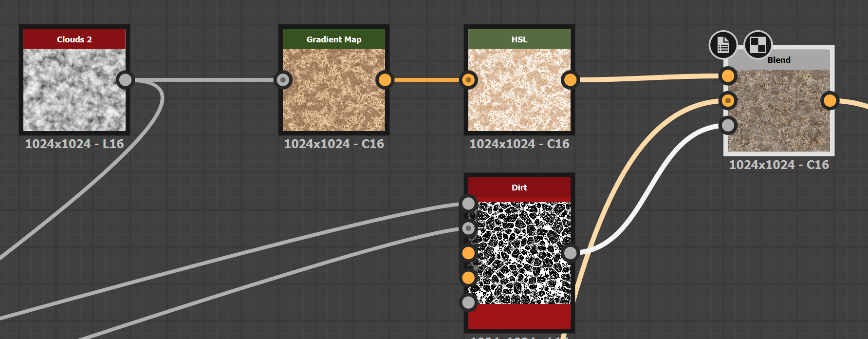
Task: Click the orange wire between Gradient Map and HSL
Action: (426, 80)
